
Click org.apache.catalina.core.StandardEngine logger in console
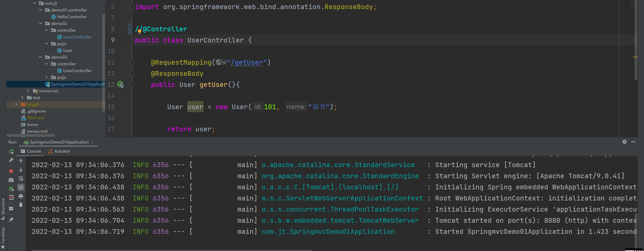[340, 176]
